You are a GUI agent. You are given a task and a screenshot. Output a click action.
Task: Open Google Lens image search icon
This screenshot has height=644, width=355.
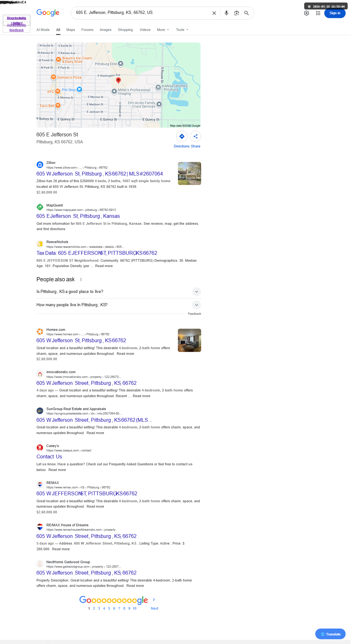pos(237,13)
